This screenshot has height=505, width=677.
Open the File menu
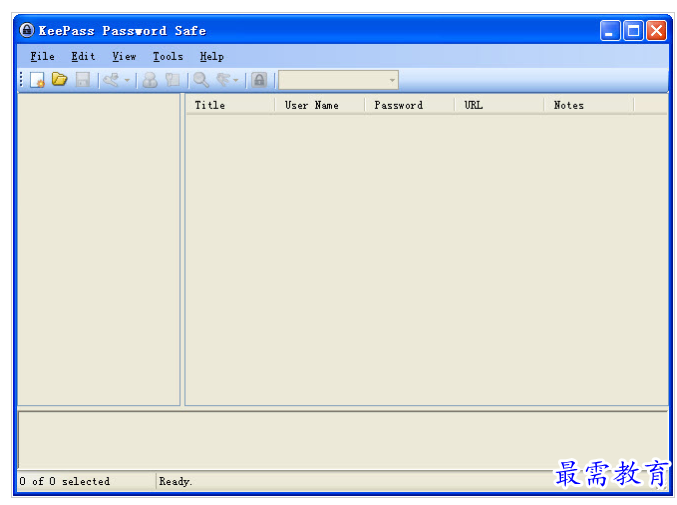pos(42,57)
